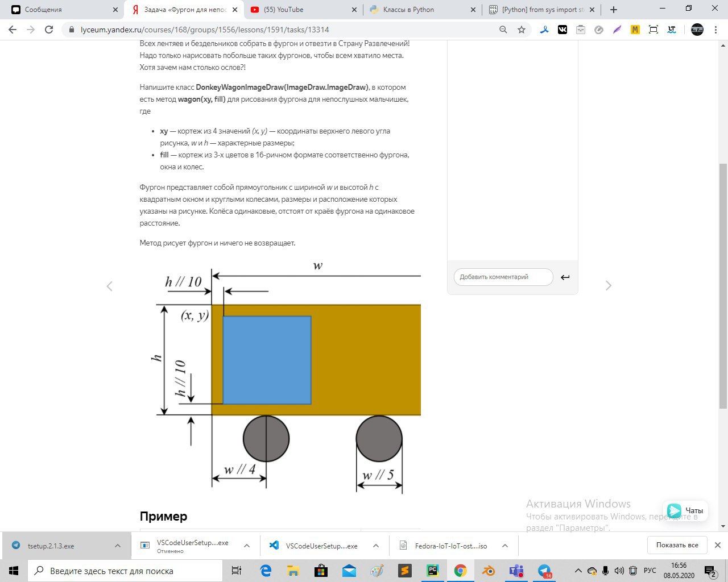
Task: Bookmark this page with the star icon
Action: pos(522,30)
